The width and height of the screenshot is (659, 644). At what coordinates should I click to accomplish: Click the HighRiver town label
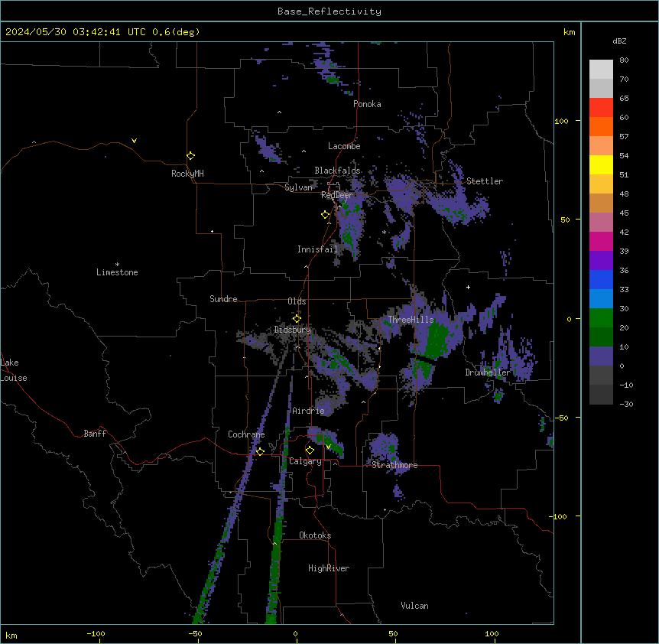[x=329, y=568]
